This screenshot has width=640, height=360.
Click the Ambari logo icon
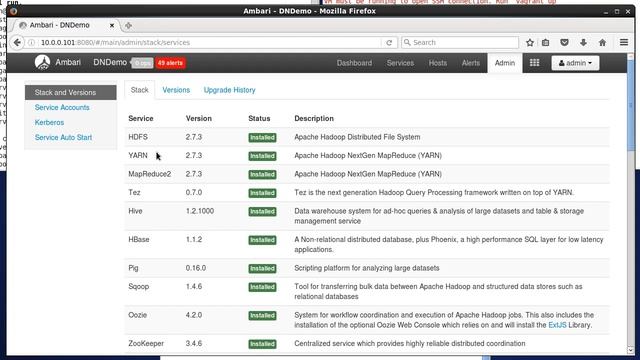pyautogui.click(x=42, y=62)
